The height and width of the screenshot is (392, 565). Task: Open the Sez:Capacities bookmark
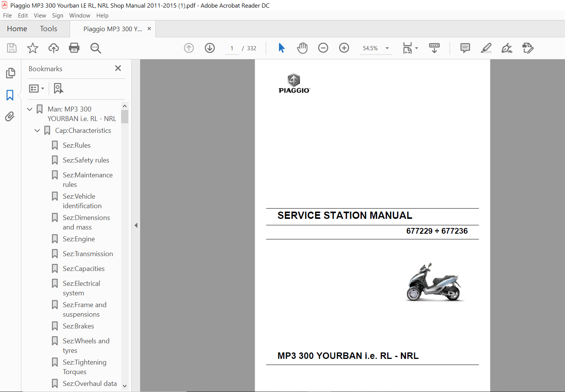(83, 269)
